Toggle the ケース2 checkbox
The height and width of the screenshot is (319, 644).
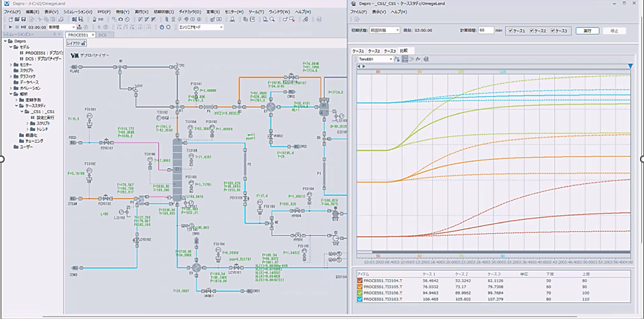point(532,31)
